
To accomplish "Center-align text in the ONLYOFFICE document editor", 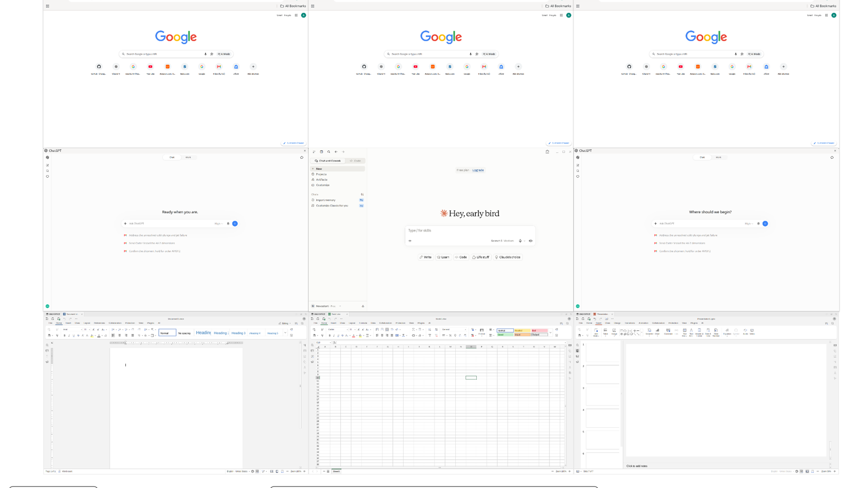I will pos(119,336).
